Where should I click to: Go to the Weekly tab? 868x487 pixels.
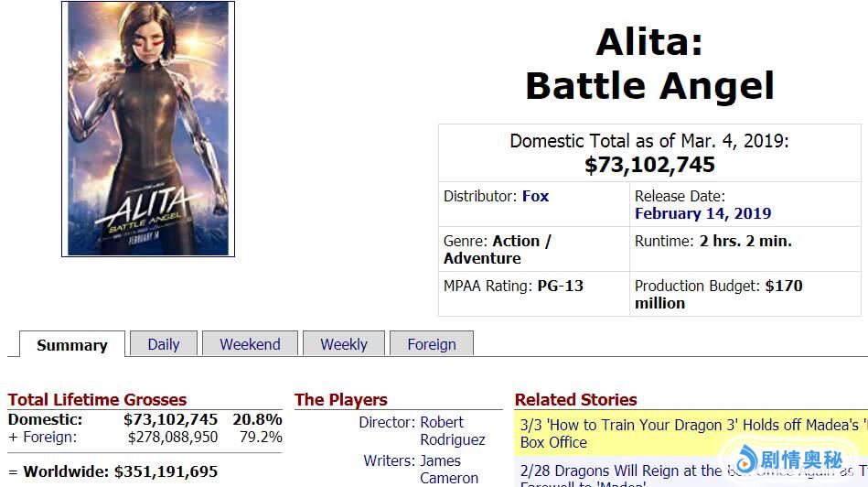343,344
